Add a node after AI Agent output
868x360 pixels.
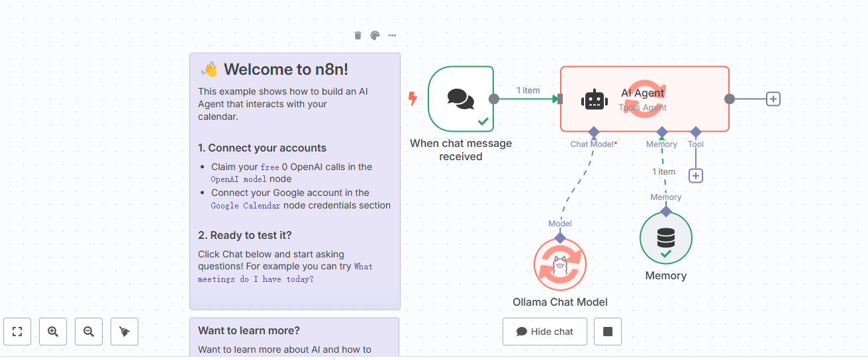tap(773, 99)
